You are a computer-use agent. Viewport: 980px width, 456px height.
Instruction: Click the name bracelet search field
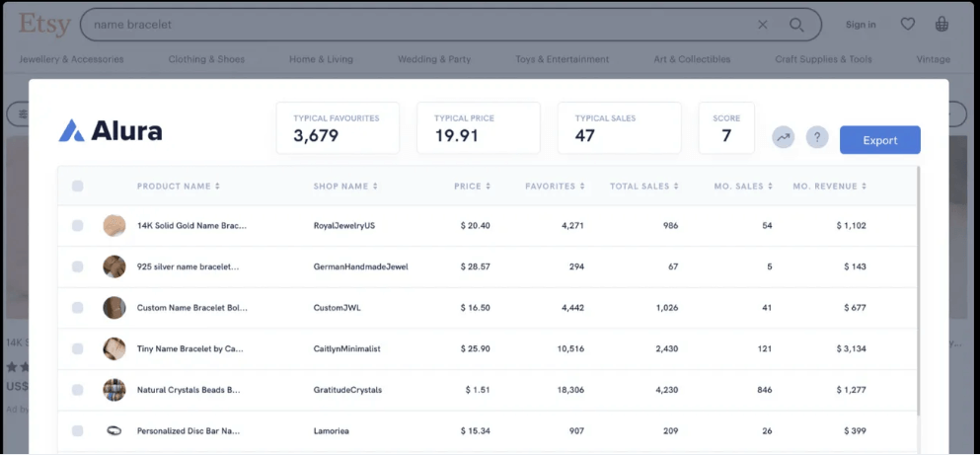click(415, 25)
